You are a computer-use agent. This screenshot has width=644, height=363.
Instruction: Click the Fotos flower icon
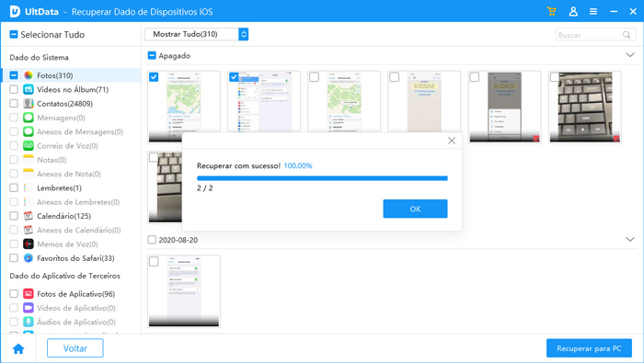(x=29, y=75)
